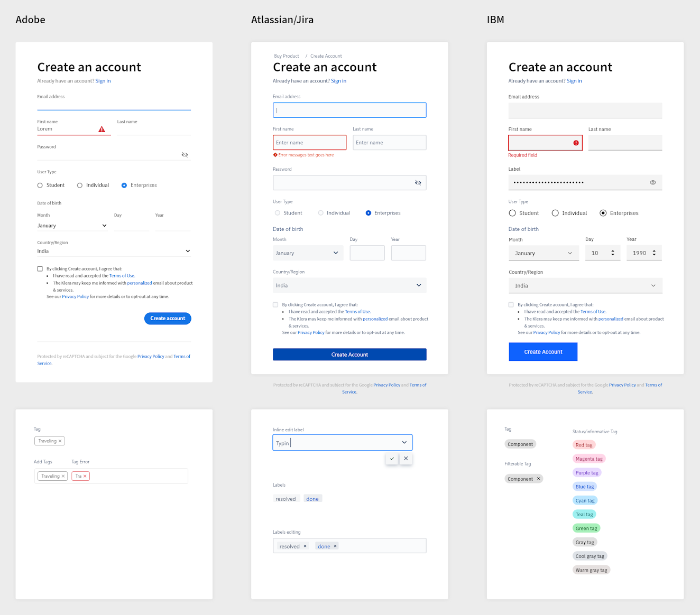Click red error icon in IBM First name field
This screenshot has width=700, height=615.
576,143
